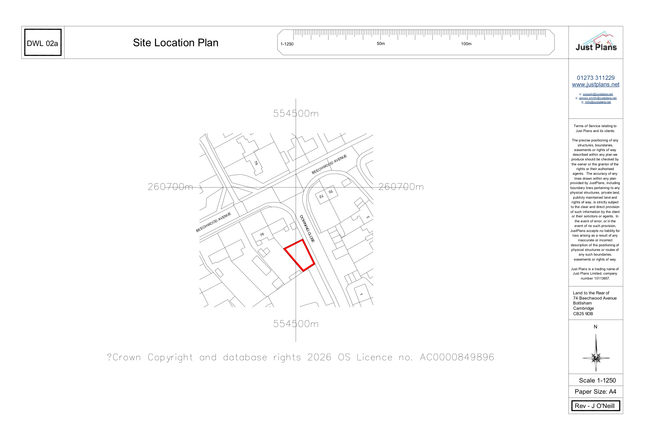Screen dimensions: 645x430
Task: Click the north arrow compass symbol
Action: point(596,353)
